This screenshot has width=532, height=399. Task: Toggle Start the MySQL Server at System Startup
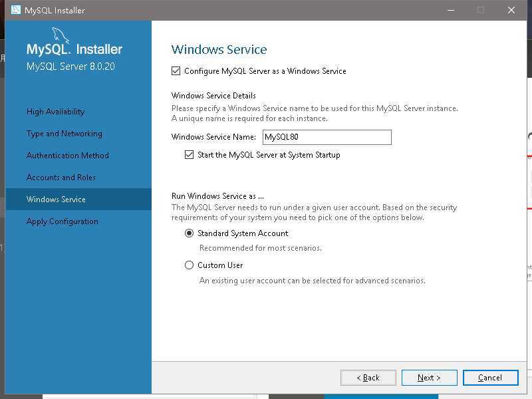pyautogui.click(x=189, y=155)
